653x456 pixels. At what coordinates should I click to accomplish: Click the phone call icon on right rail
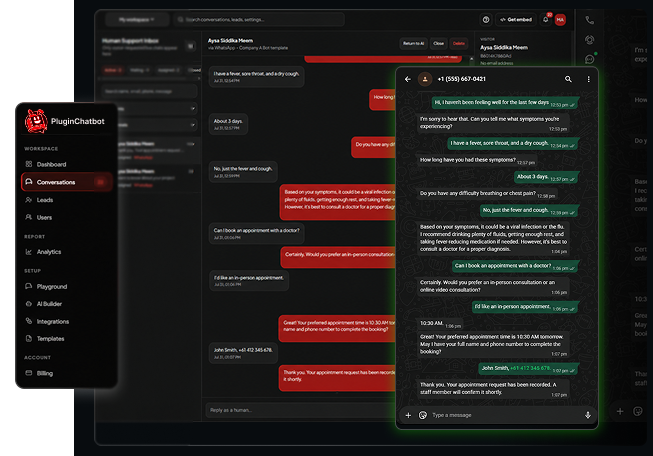tap(589, 20)
